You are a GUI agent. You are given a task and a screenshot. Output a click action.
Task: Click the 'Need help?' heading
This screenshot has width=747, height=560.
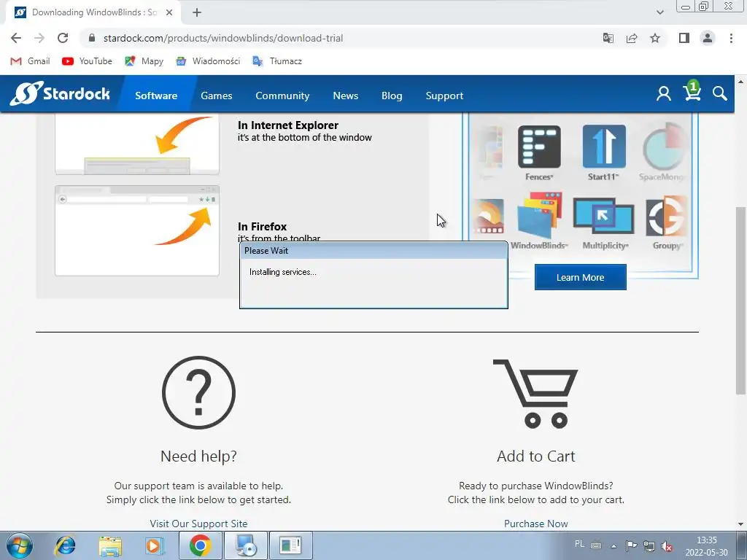click(198, 456)
